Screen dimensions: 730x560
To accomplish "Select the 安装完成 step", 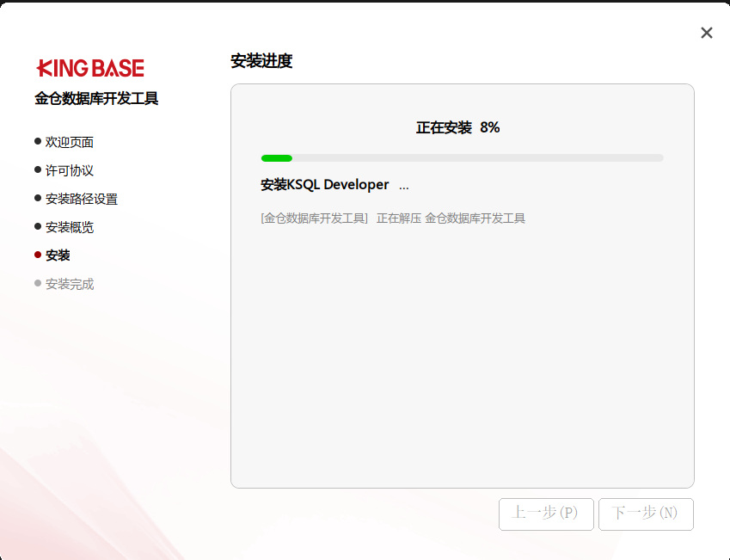I will (70, 284).
